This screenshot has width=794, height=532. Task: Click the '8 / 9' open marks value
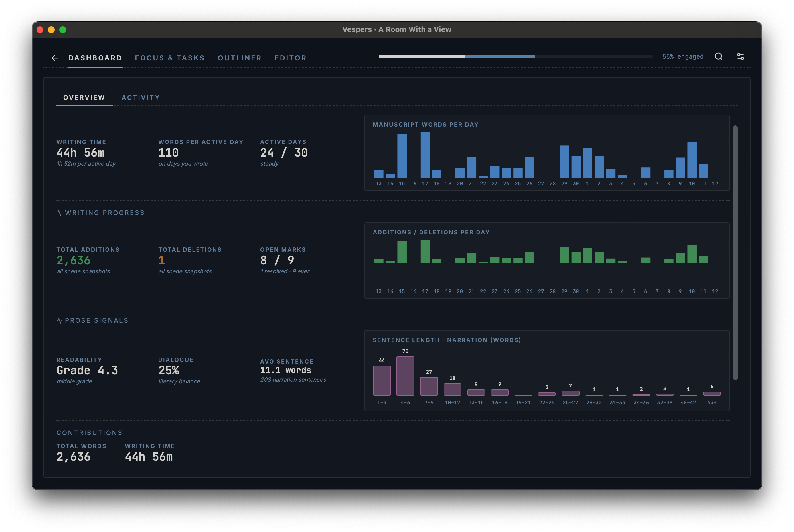pyautogui.click(x=277, y=260)
